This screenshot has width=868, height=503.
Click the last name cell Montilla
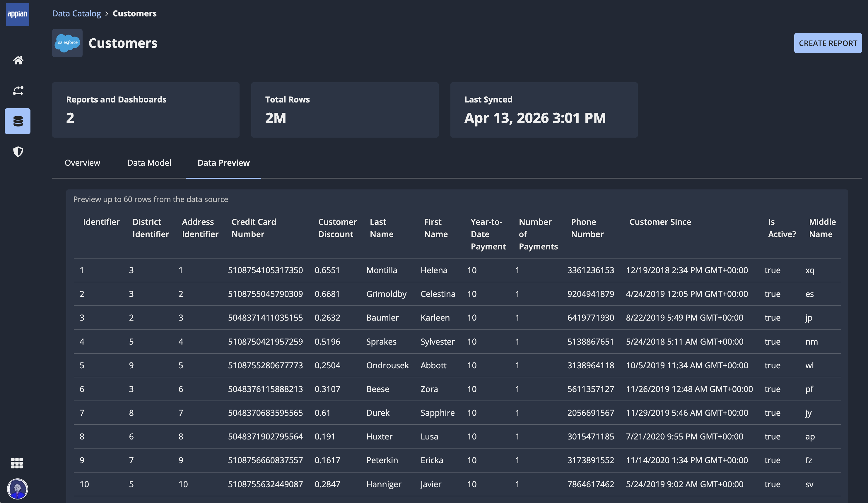coord(382,270)
